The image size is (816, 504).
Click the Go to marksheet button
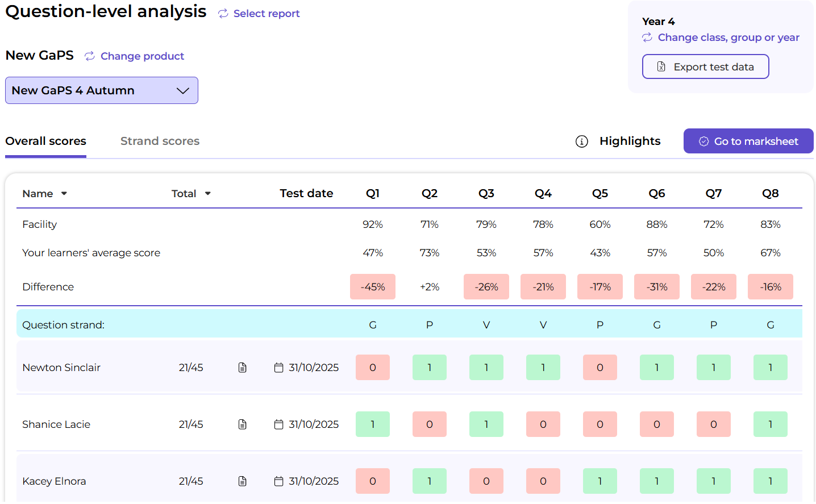(748, 141)
